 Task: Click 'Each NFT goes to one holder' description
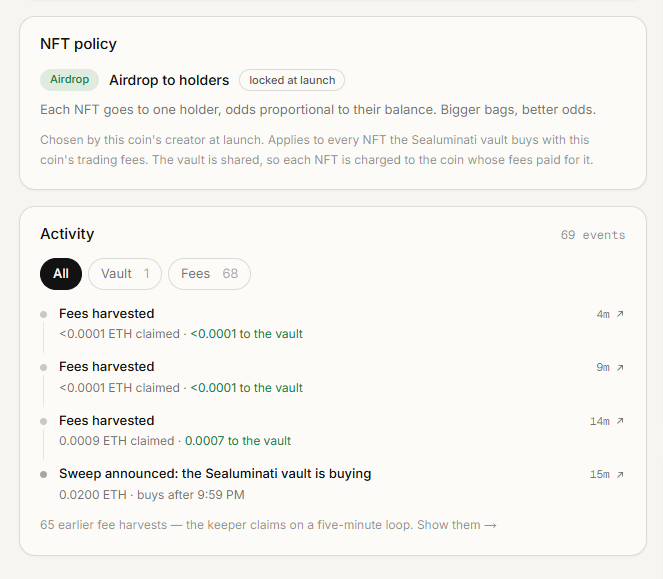[318, 110]
